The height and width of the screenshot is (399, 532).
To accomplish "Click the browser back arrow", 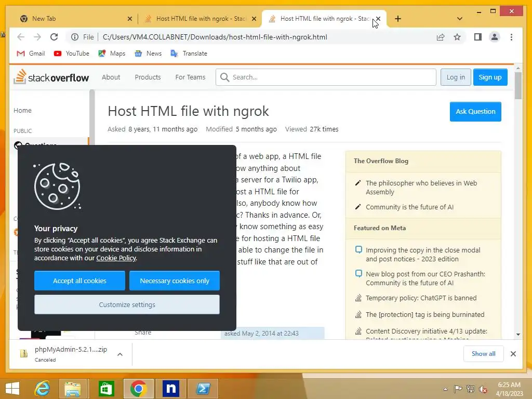I will point(21,37).
